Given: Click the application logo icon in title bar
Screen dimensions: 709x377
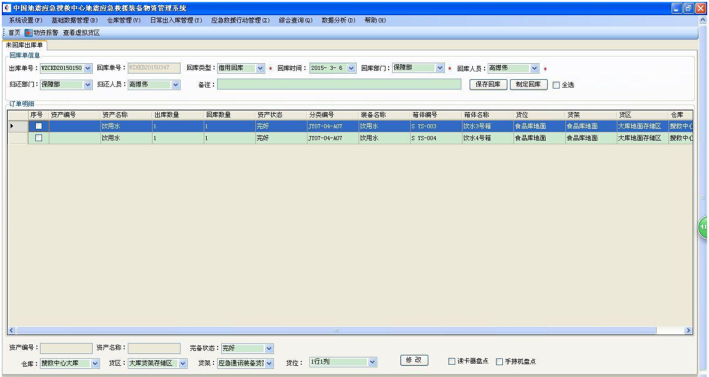Looking at the screenshot, I should tap(6, 8).
